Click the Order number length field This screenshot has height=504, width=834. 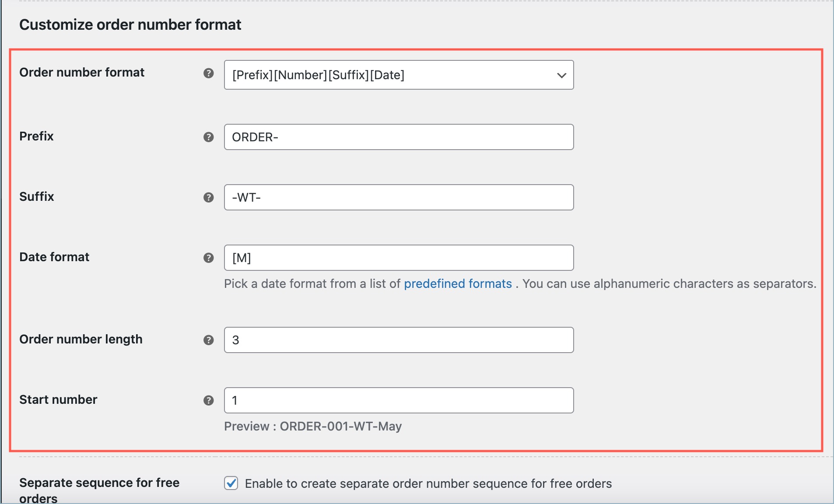click(x=398, y=340)
